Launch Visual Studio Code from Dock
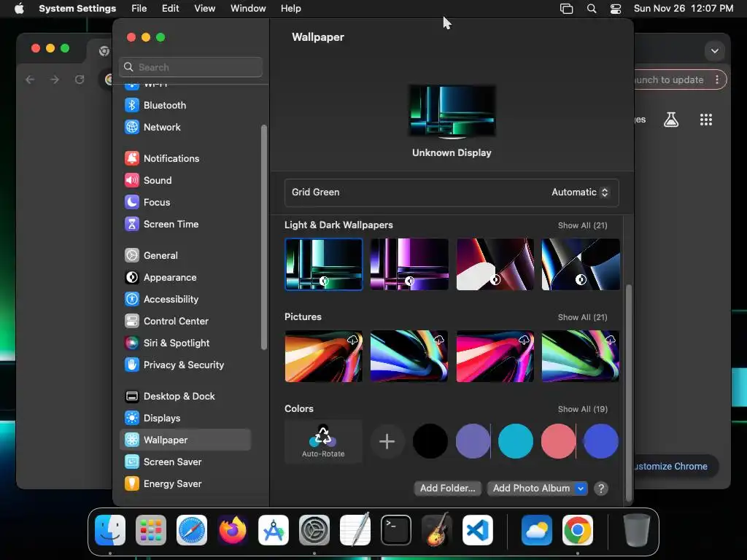 pos(478,530)
